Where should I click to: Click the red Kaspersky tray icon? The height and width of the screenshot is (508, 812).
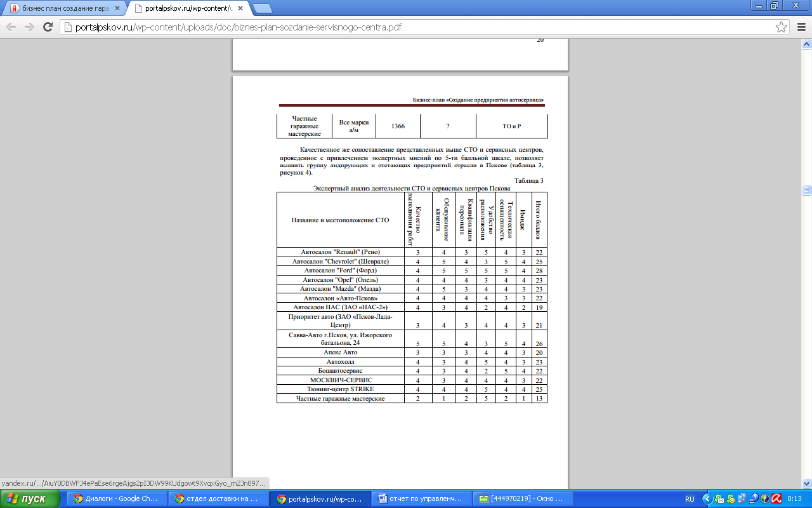[x=775, y=499]
